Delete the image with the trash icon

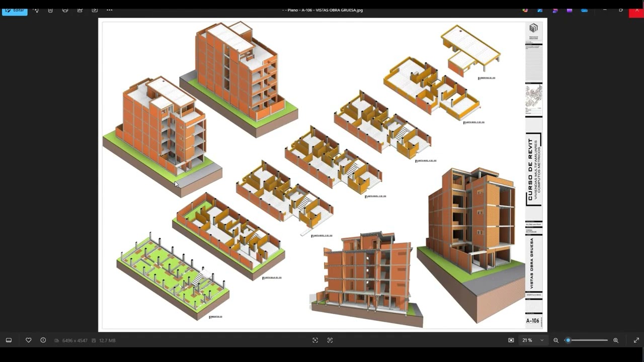click(x=50, y=10)
